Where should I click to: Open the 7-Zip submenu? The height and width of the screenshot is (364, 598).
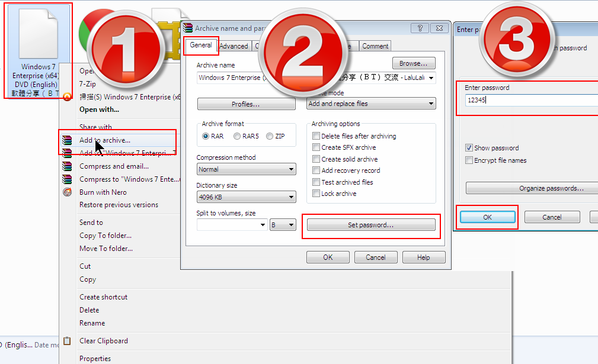[x=87, y=84]
